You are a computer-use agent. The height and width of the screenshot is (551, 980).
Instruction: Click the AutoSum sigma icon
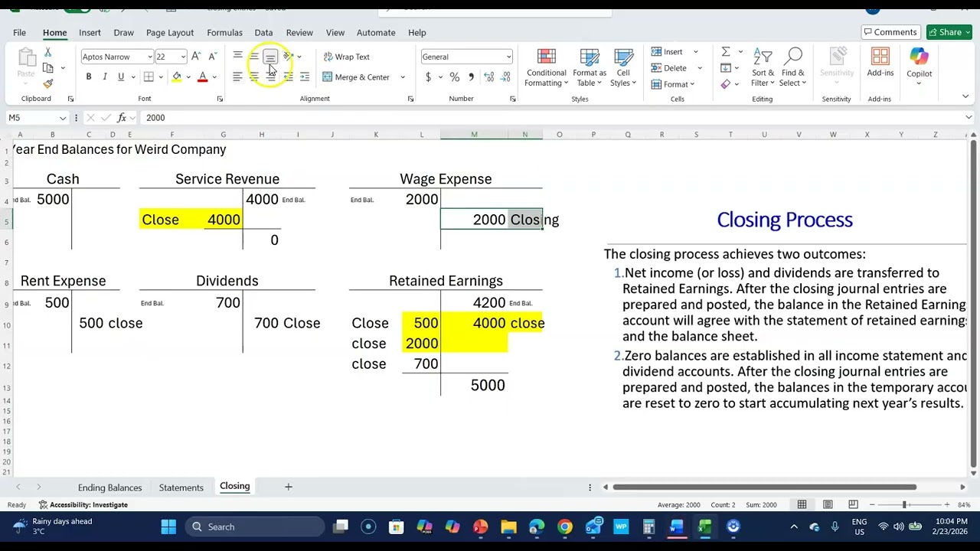tap(726, 52)
